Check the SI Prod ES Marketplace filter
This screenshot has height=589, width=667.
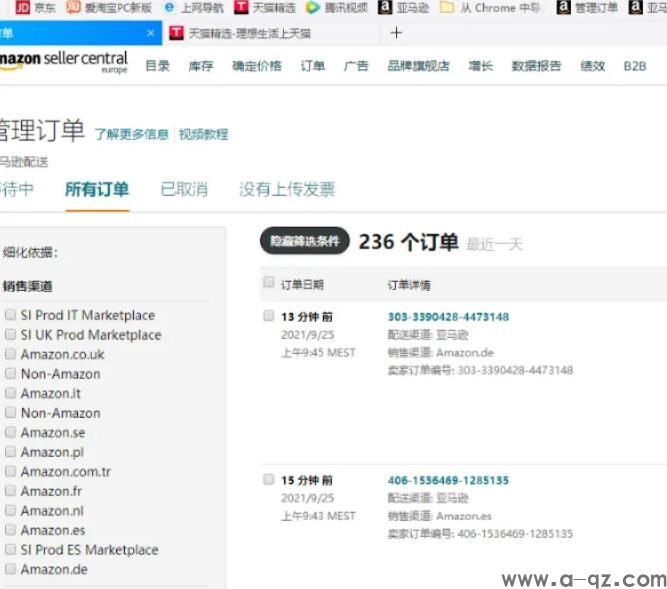[x=10, y=549]
